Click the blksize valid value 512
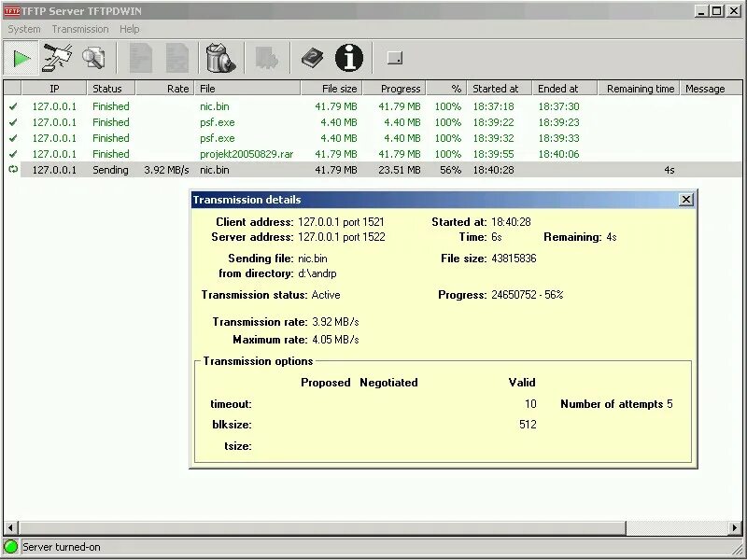 [x=528, y=425]
